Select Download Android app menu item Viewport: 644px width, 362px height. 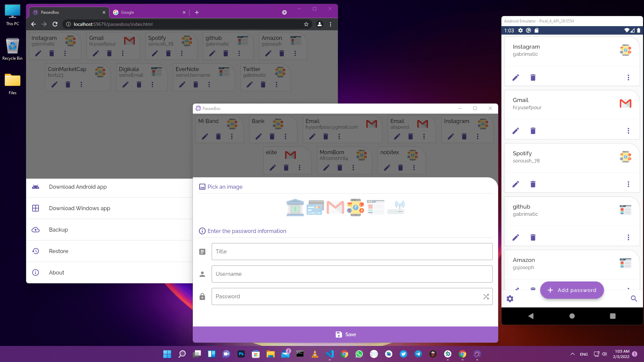click(78, 187)
